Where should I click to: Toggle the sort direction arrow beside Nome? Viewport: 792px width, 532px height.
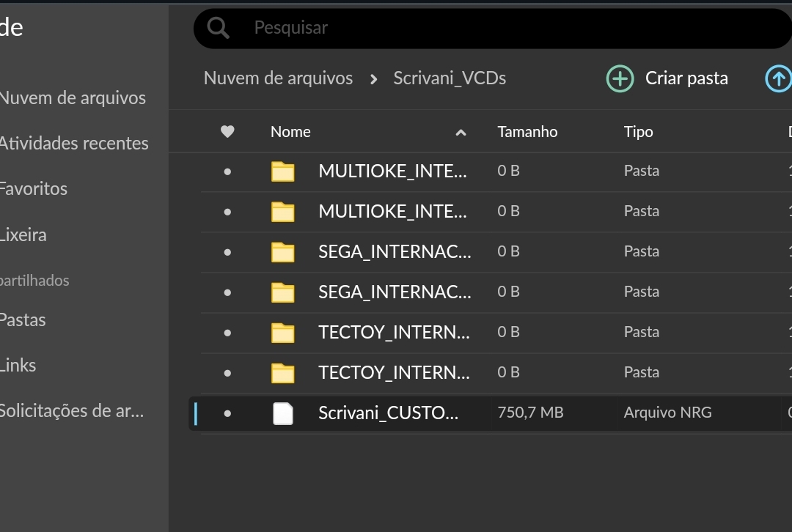[461, 133]
